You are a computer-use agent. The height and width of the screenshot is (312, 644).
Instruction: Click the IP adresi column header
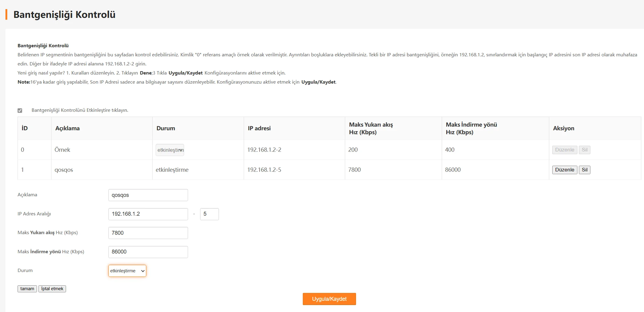[259, 128]
